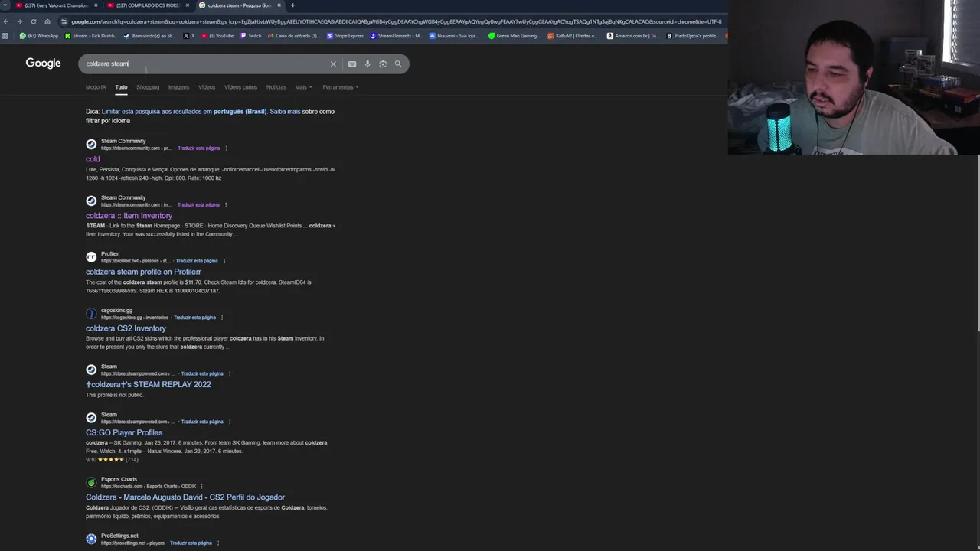This screenshot has height=551, width=980.
Task: Open a new browser tab with plus icon
Action: coord(292,5)
